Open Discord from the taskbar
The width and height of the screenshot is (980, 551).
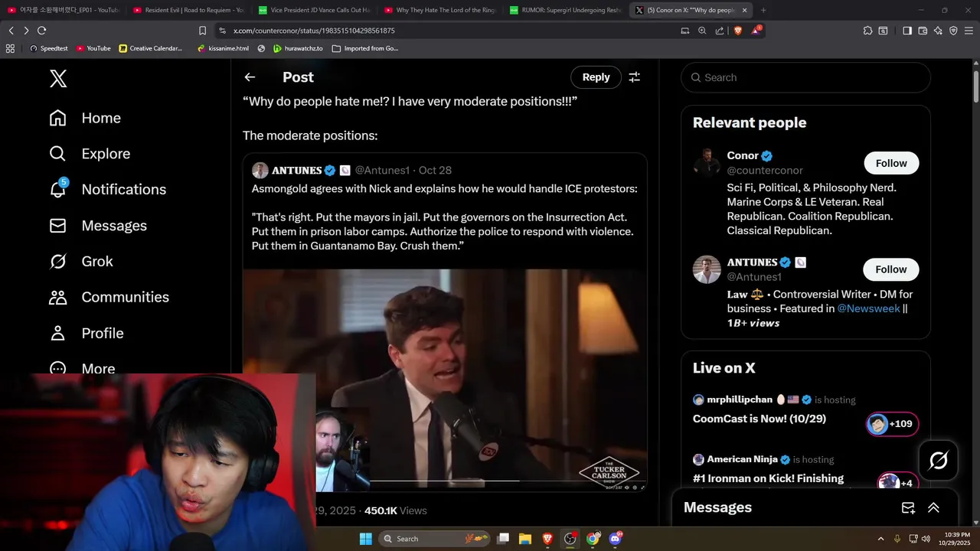point(615,539)
